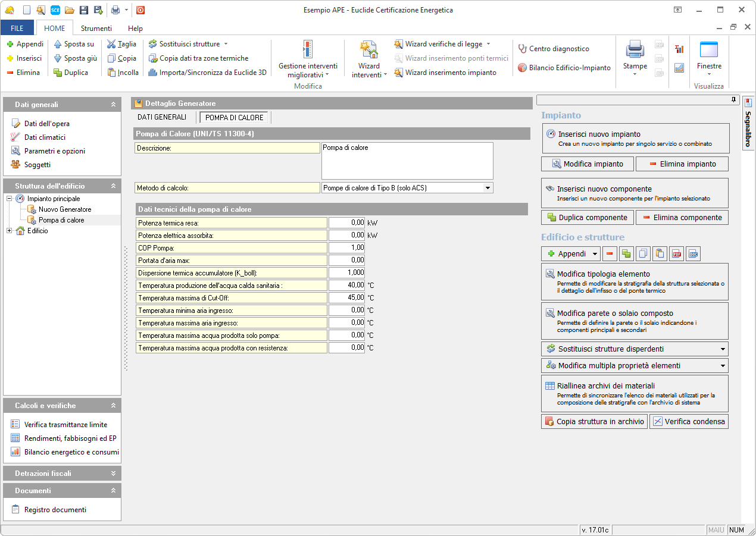Click Inserisci nuovo impianto button

pos(635,139)
